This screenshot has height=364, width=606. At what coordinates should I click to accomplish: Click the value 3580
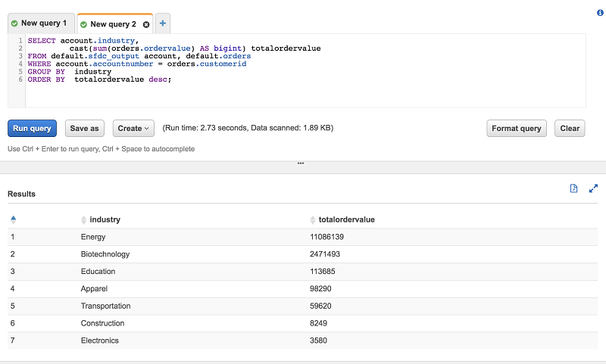[318, 341]
